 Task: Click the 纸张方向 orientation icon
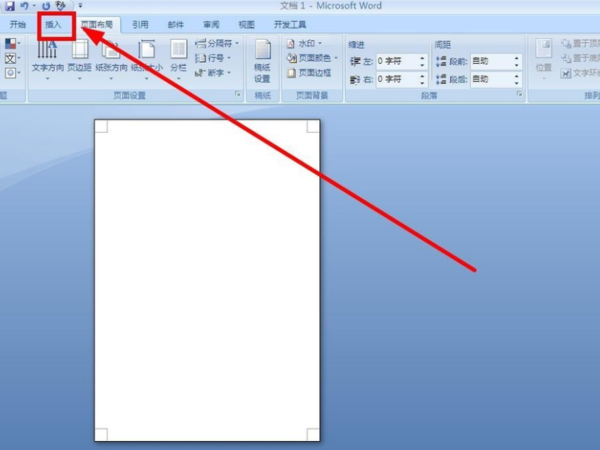pos(111,49)
